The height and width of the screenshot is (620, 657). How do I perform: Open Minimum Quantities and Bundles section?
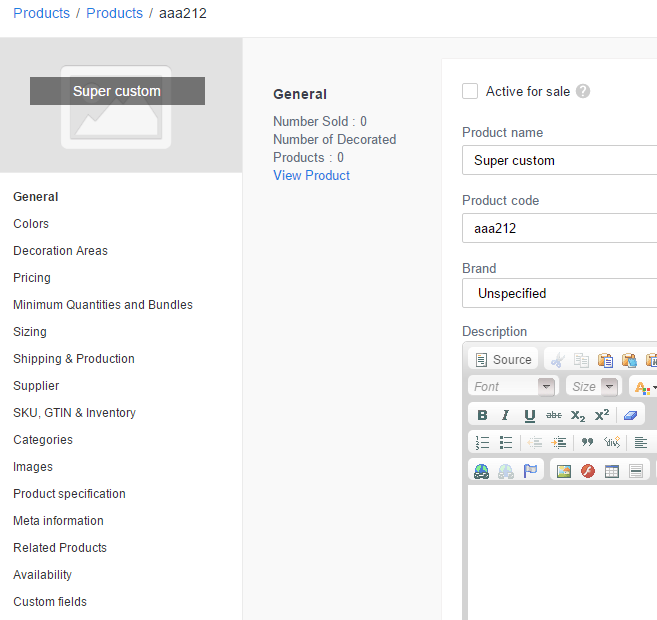[103, 305]
